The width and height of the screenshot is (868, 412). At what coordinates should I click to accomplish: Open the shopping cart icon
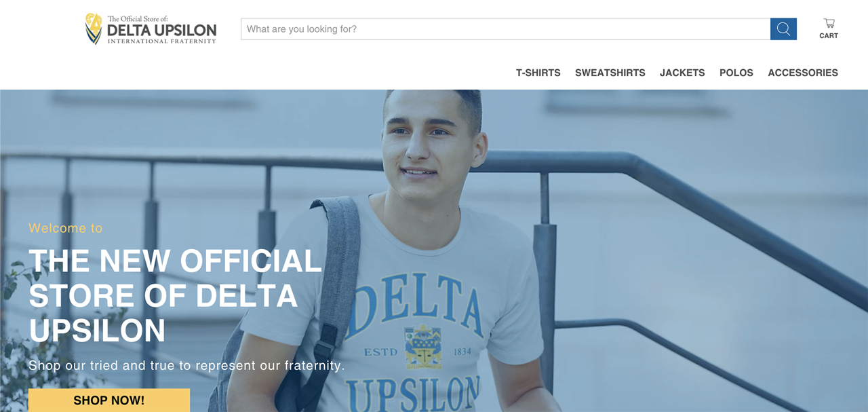click(x=829, y=23)
